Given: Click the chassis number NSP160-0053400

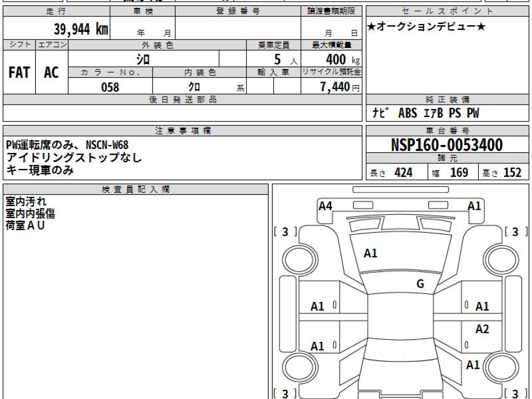Looking at the screenshot, I should click(x=447, y=145).
